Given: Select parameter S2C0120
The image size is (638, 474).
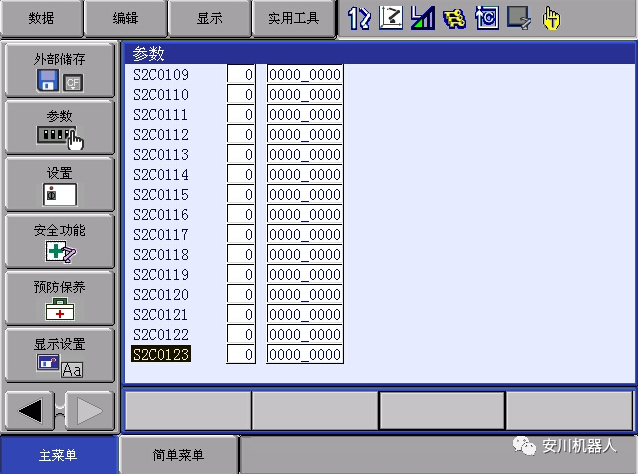Looking at the screenshot, I should click(161, 294).
